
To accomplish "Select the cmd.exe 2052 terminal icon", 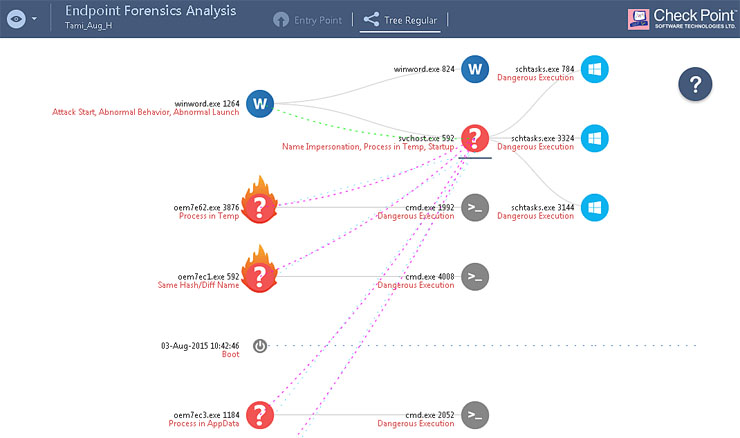I will 476,414.
